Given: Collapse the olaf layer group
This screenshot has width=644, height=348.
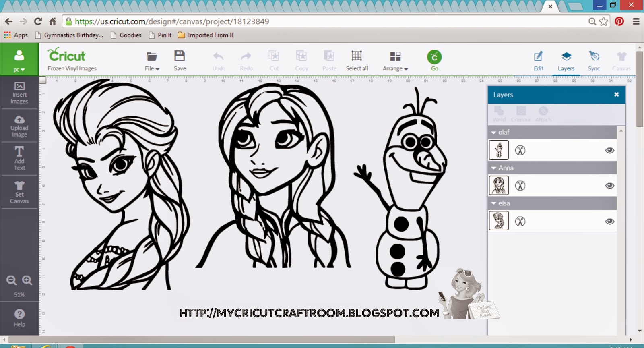Looking at the screenshot, I should point(493,132).
